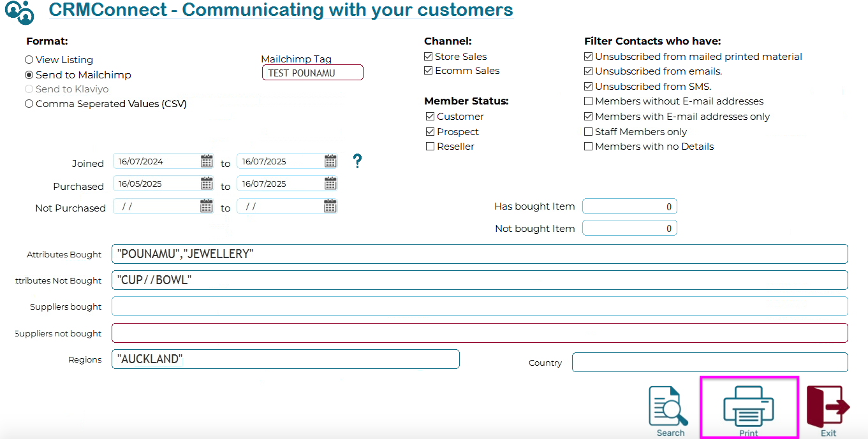Image resolution: width=868 pixels, height=439 pixels.
Task: Toggle the Ecomm Sales channel checkbox
Action: 429,71
